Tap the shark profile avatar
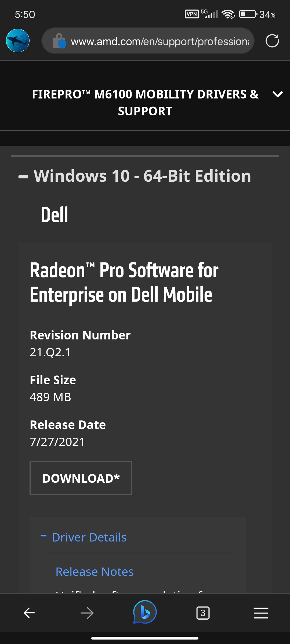This screenshot has width=290, height=644. click(x=18, y=41)
